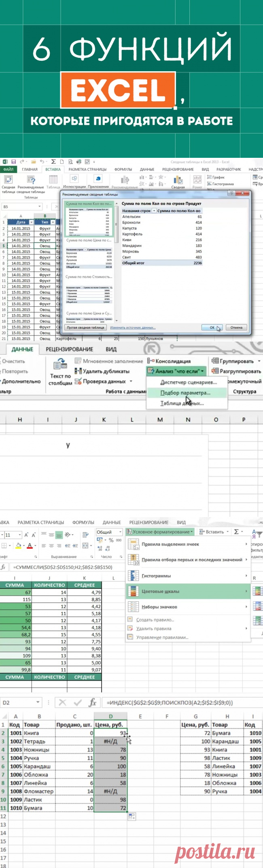Screen dimensions: 263x868
Task: Open the Названия строк filter in pivot preview
Action: [x=154, y=211]
